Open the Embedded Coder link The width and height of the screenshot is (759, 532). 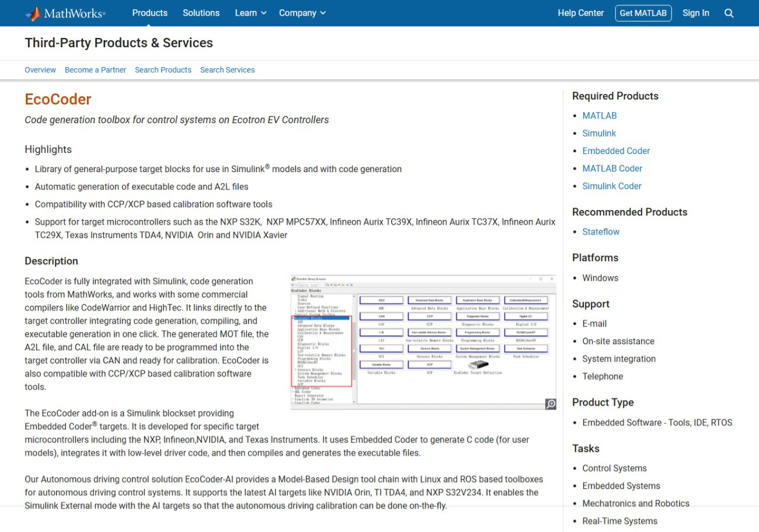click(x=616, y=151)
